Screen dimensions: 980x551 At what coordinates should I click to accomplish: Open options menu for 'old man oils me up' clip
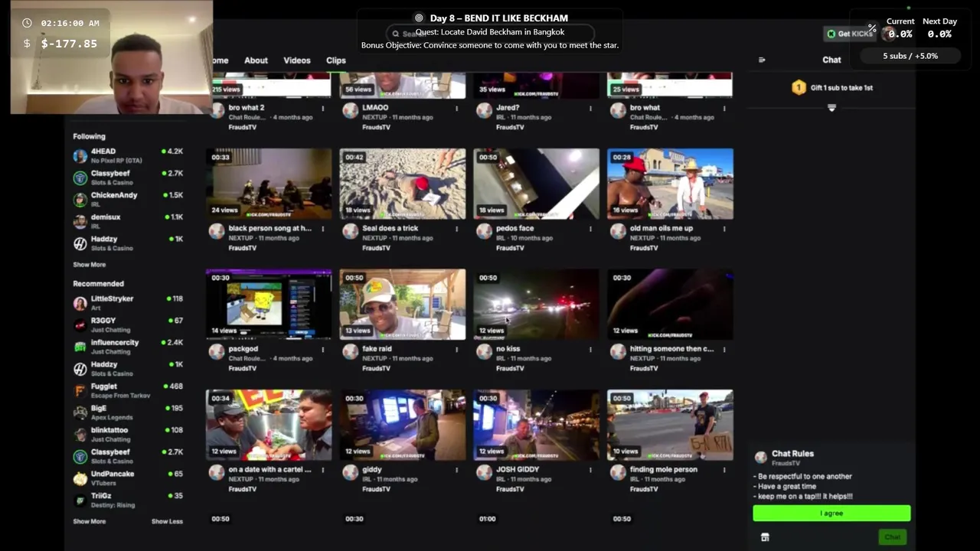pos(724,229)
